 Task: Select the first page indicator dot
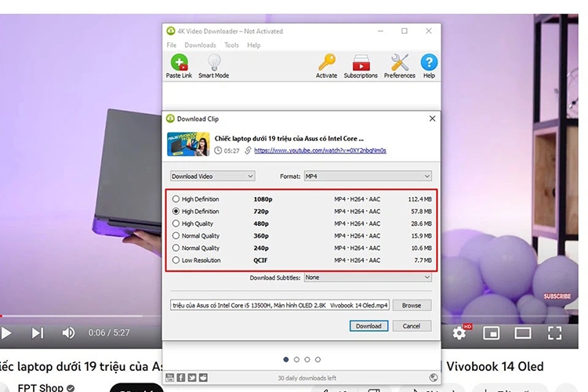point(286,359)
